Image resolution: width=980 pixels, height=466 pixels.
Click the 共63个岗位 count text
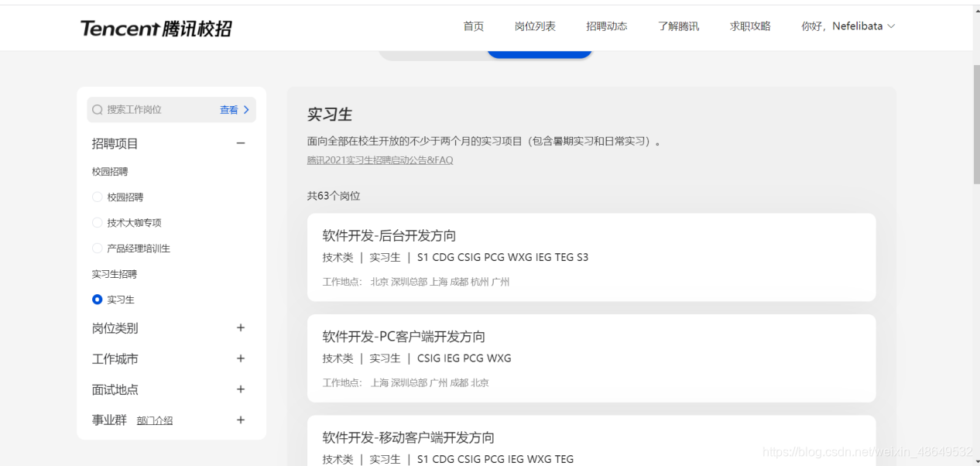coord(334,196)
